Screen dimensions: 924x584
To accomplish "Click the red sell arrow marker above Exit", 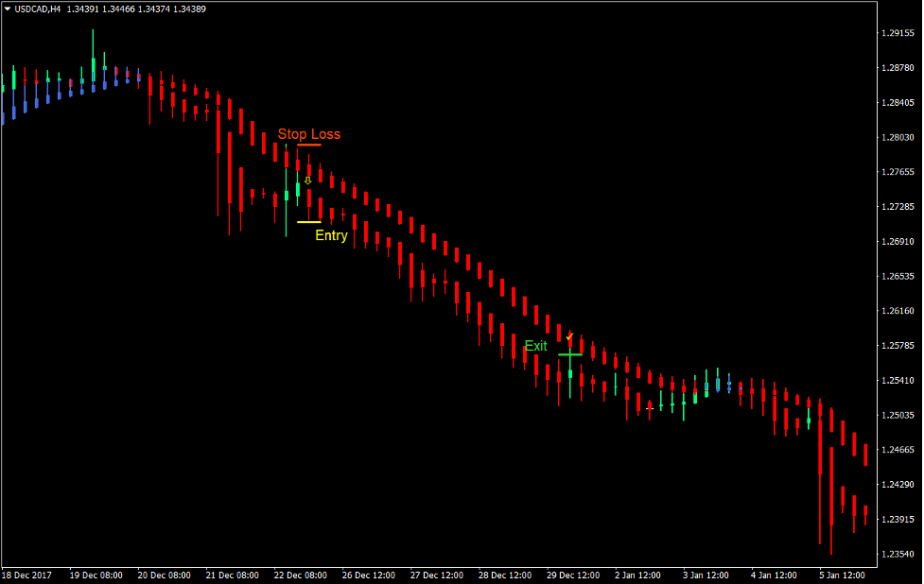I will 569,335.
